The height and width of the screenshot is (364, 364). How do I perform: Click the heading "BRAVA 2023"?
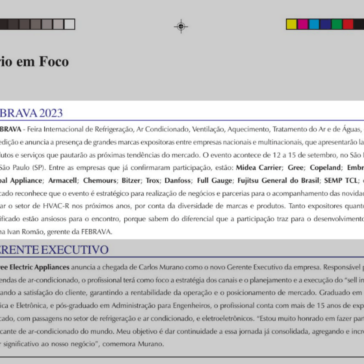[31, 113]
